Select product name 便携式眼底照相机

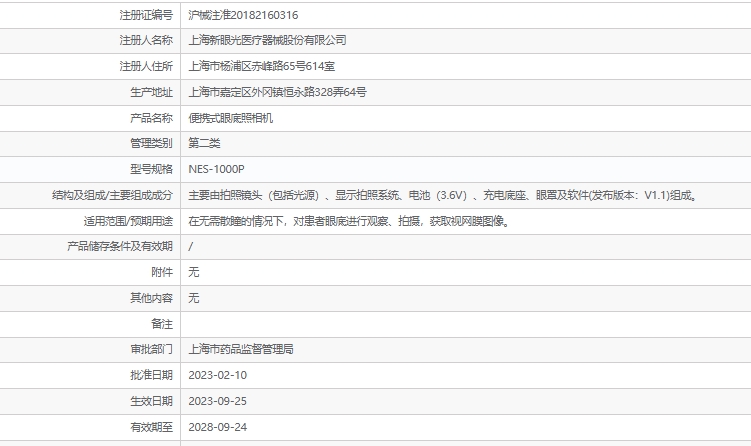230,118
